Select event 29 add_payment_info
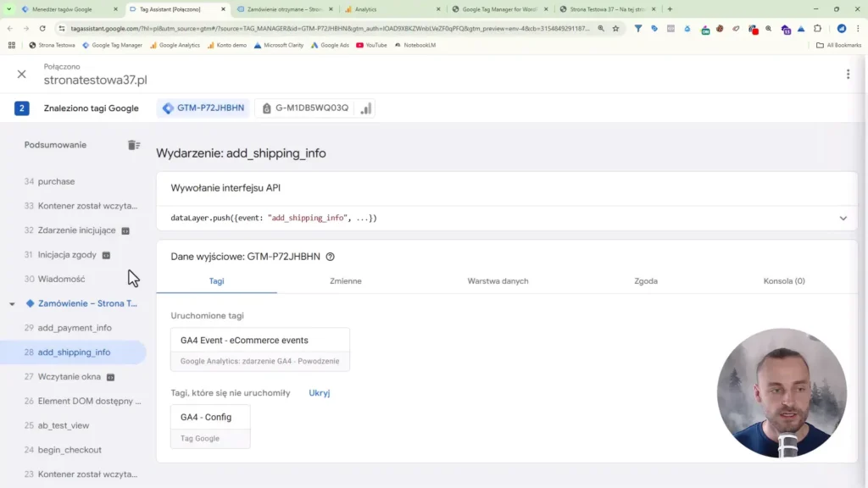The height and width of the screenshot is (488, 868). tap(73, 328)
